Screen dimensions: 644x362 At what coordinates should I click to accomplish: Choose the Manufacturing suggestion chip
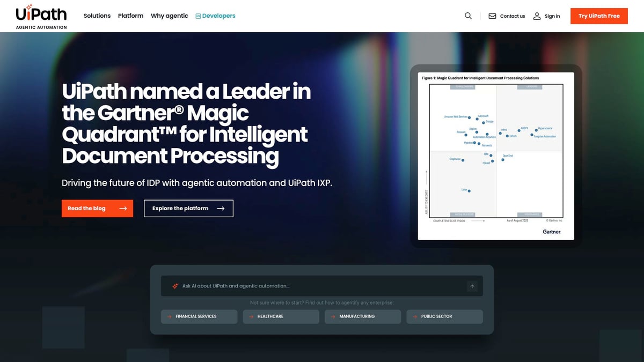pos(363,316)
